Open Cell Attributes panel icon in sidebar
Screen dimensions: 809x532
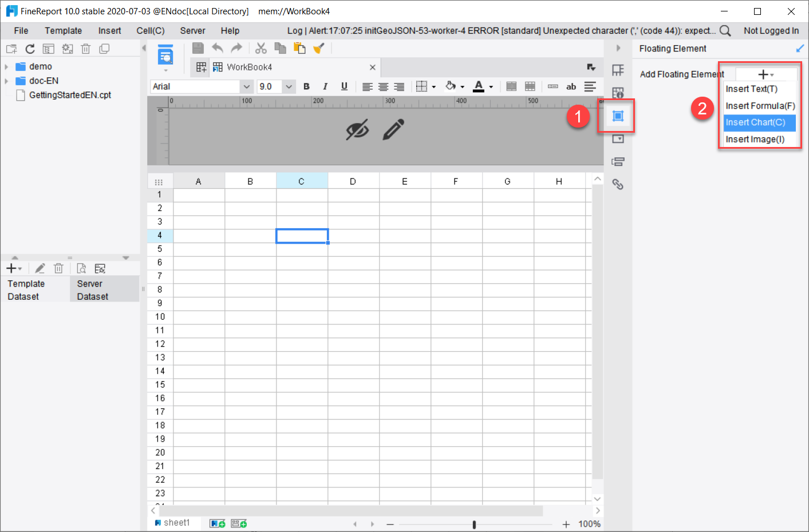click(618, 93)
